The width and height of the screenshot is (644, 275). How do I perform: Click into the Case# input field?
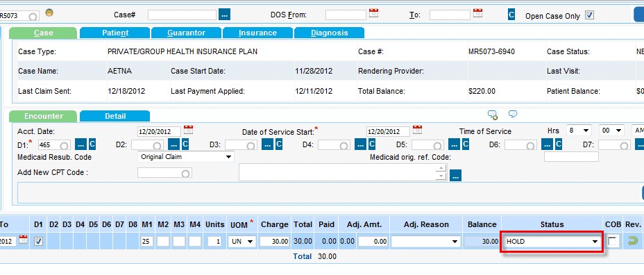point(182,15)
